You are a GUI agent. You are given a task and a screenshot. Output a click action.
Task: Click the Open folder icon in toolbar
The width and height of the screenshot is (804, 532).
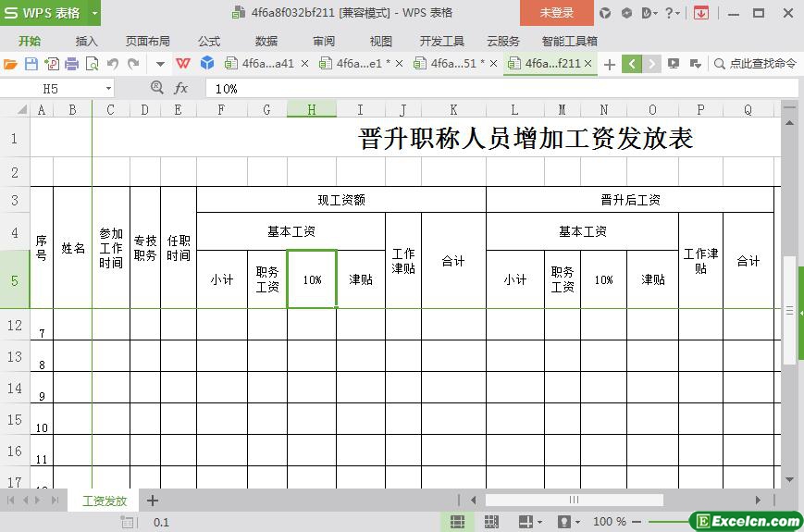(10, 64)
